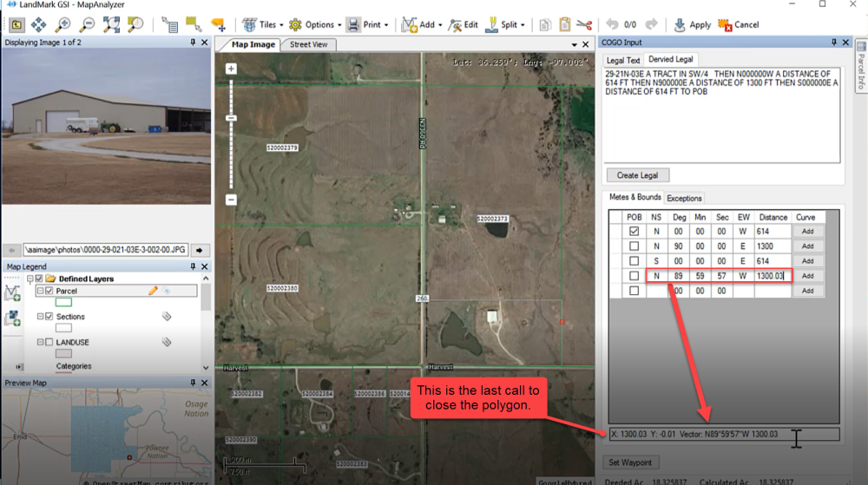Select the pan tool with four arrows
The height and width of the screenshot is (485, 868).
coord(38,24)
